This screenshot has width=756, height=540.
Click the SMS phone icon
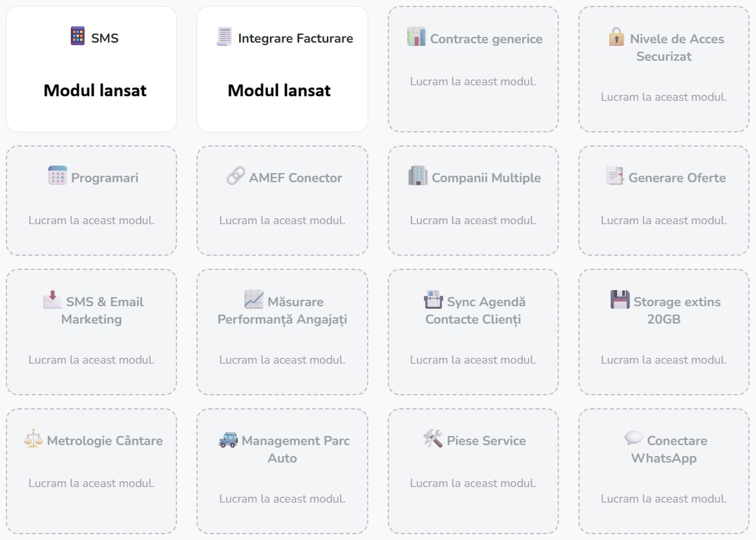[x=77, y=37]
